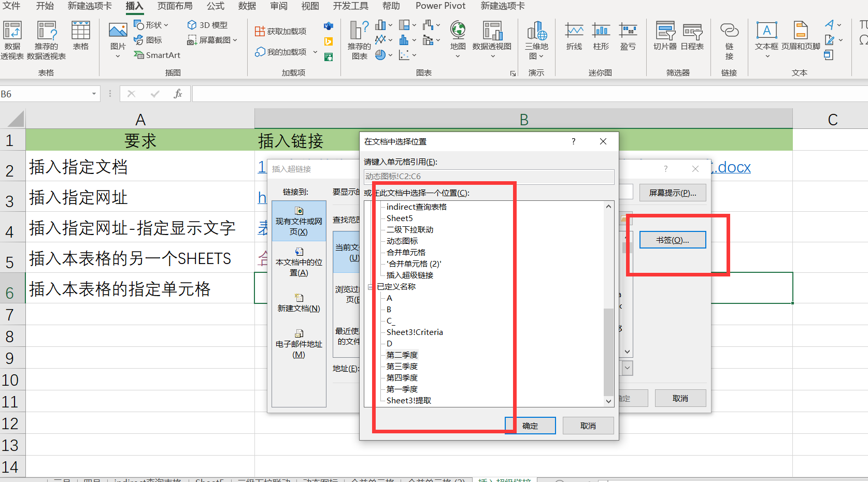
Task: Open the SmartArt graphic tool
Action: coord(157,55)
